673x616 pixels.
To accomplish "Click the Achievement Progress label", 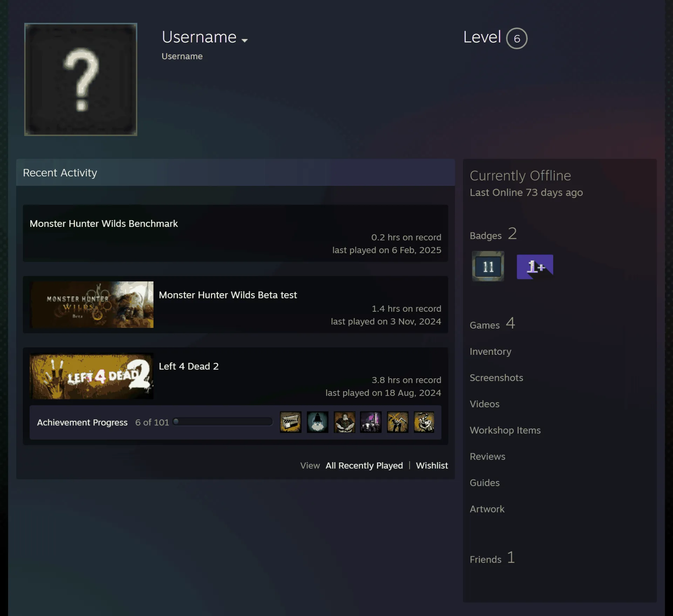I will coord(82,422).
